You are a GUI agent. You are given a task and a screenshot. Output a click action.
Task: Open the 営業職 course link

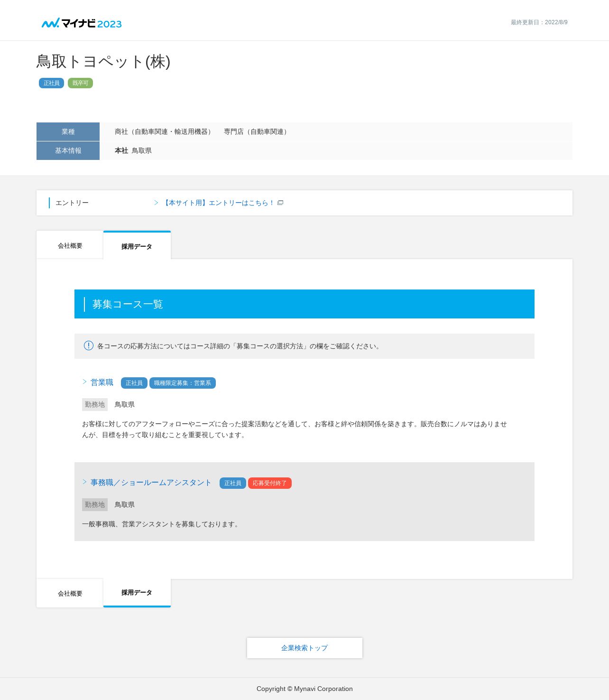click(x=102, y=383)
